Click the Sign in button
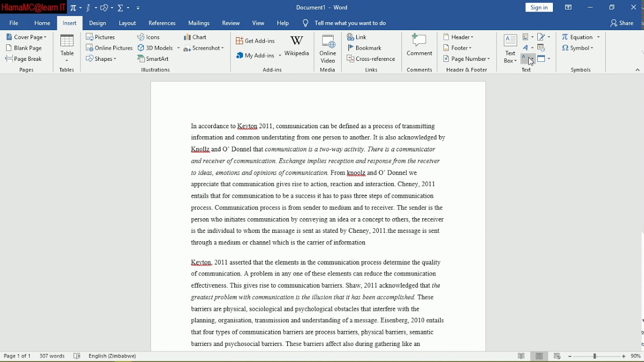The width and height of the screenshot is (644, 362). [539, 8]
